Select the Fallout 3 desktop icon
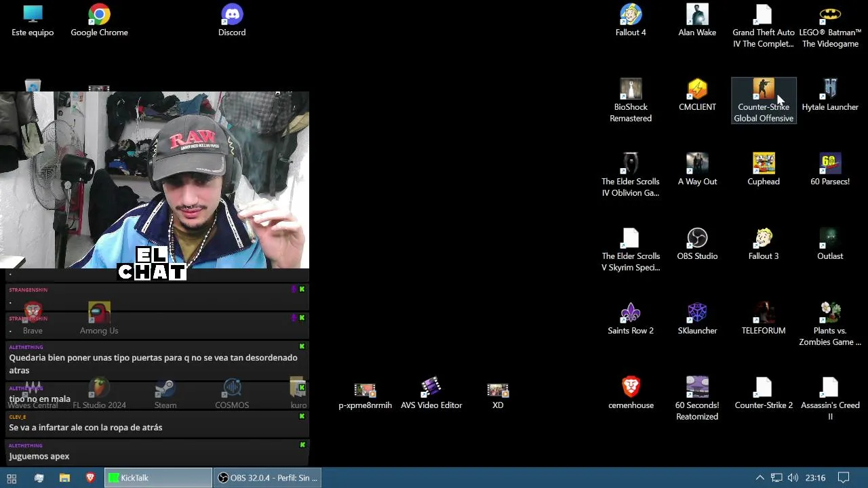Viewport: 868px width, 488px height. (x=764, y=245)
